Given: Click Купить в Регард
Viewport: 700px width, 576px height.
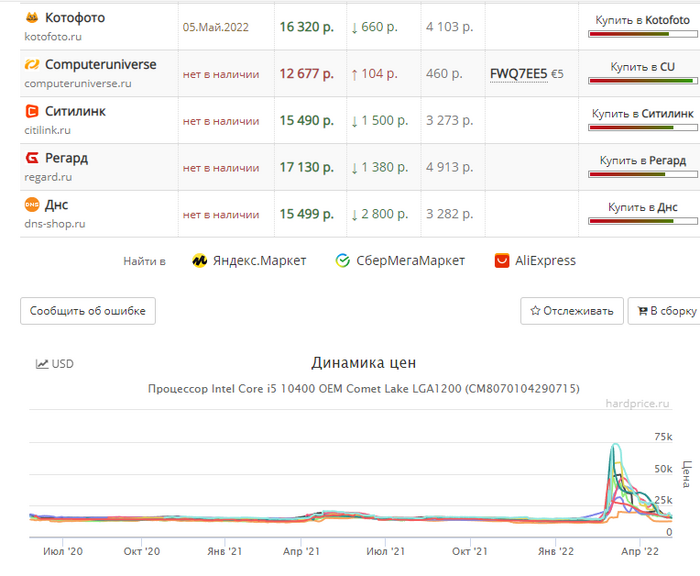Looking at the screenshot, I should [642, 160].
